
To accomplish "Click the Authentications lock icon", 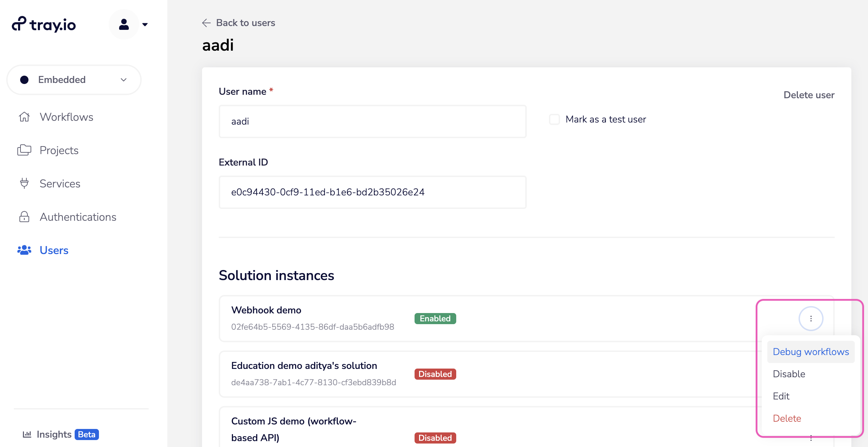I will click(24, 217).
